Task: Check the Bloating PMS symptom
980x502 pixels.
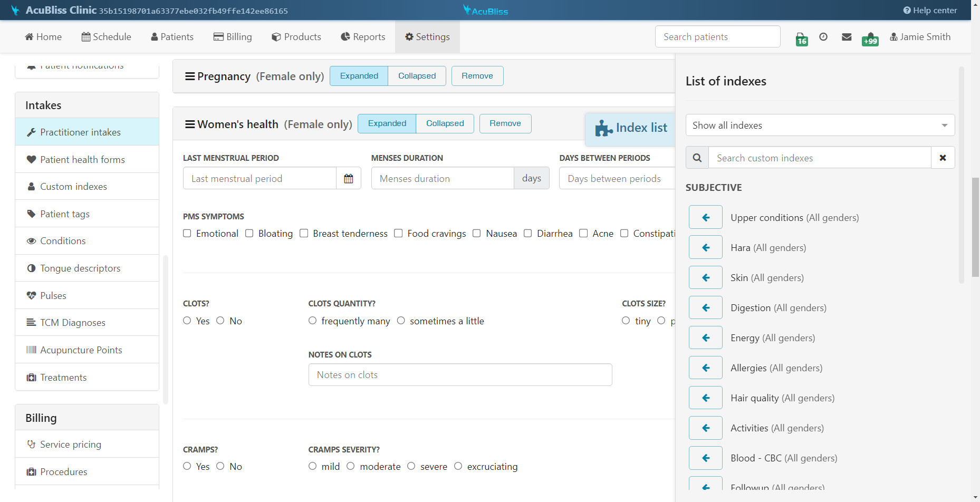Action: pos(249,233)
